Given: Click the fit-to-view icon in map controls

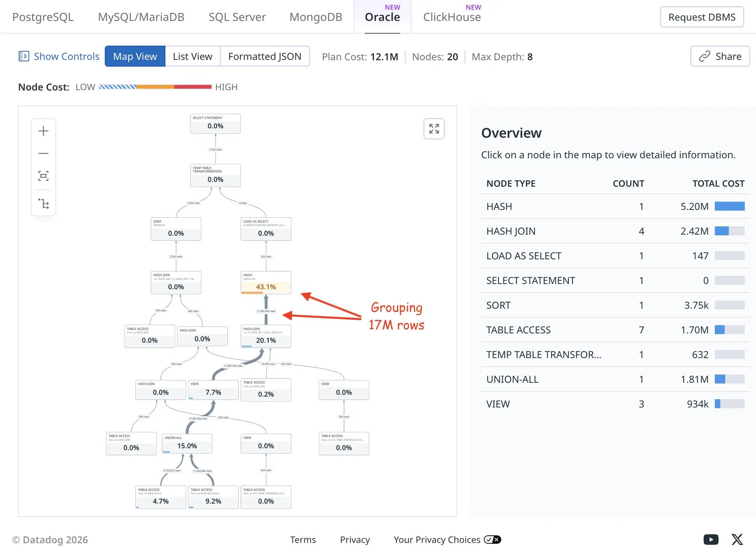Looking at the screenshot, I should tap(43, 176).
